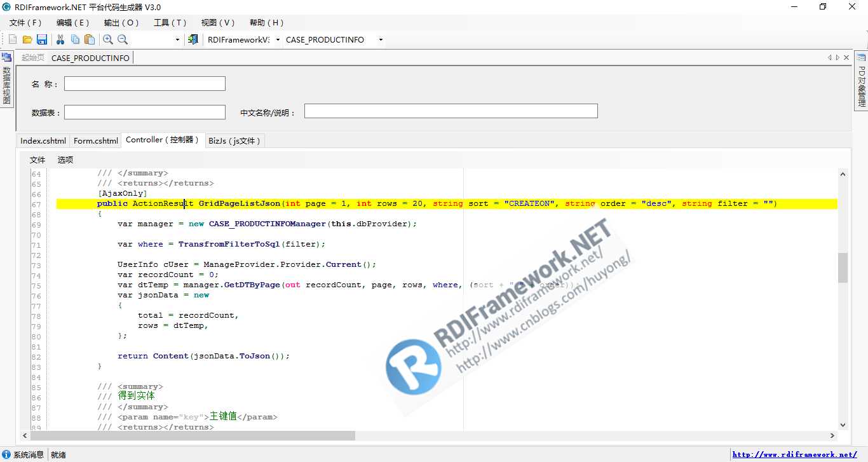Click the horizontal scrollbar thumb
Viewport: 868px width, 462px height.
pyautogui.click(x=193, y=436)
